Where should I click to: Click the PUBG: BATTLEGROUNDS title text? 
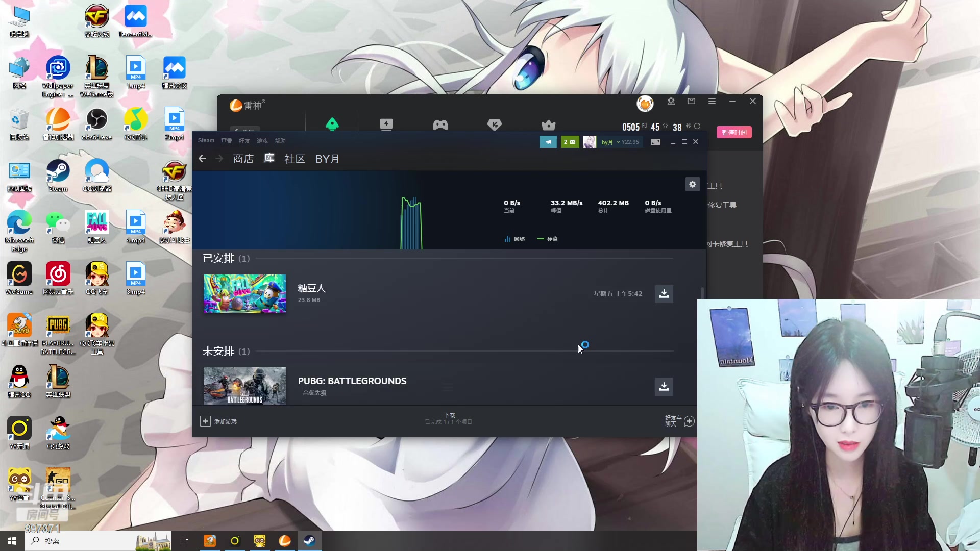point(352,381)
